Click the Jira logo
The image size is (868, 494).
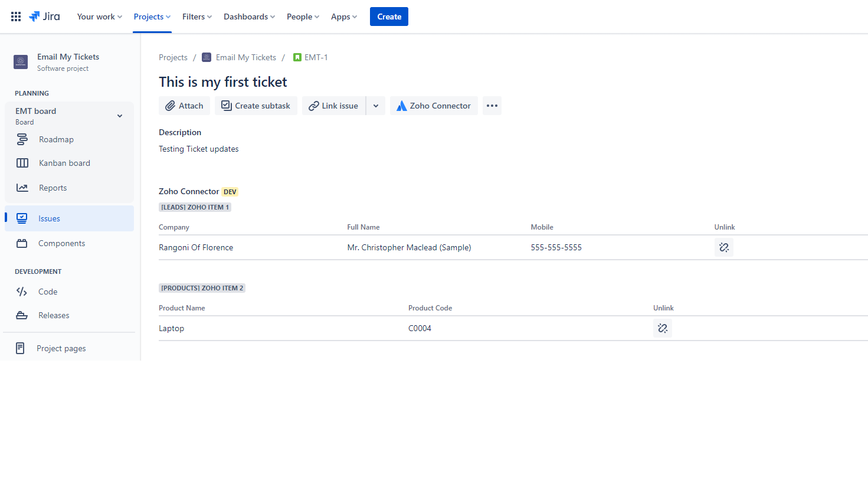point(44,17)
